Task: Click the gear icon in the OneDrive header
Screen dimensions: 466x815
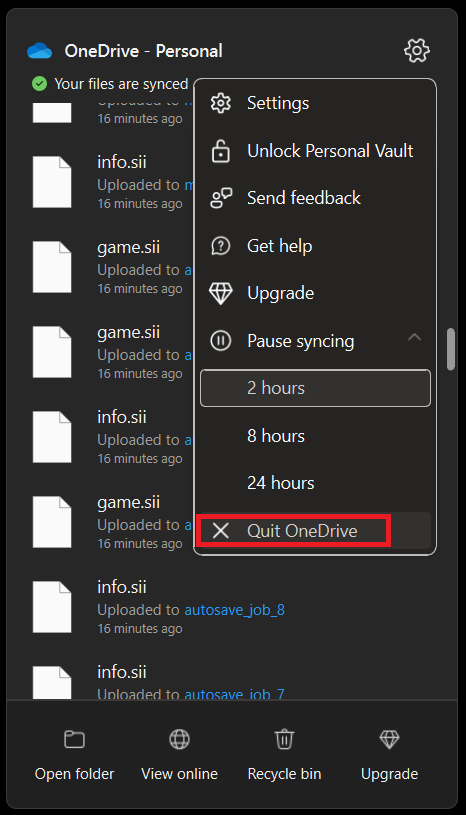Action: point(417,50)
